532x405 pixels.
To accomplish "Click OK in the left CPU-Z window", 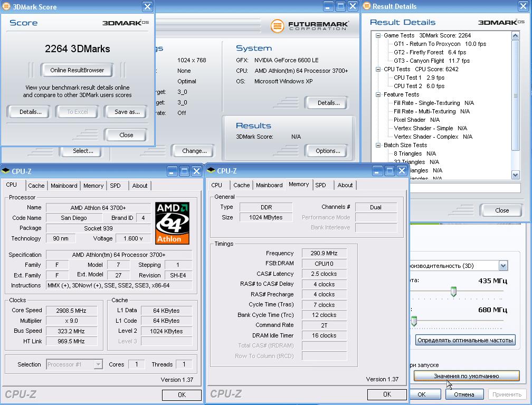I will click(x=182, y=395).
